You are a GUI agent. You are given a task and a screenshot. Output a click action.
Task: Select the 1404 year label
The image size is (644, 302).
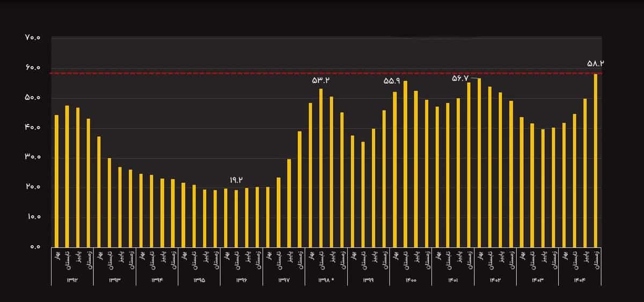tap(580, 280)
